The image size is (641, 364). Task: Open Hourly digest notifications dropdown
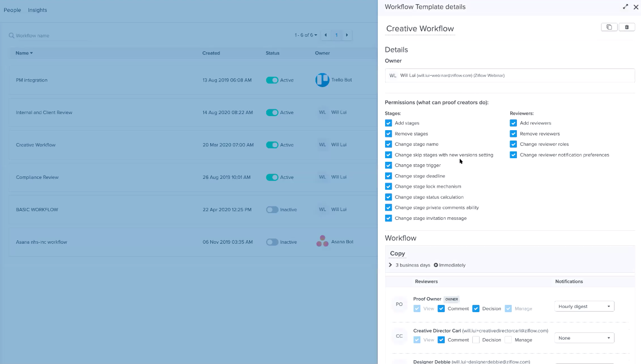[x=584, y=306]
